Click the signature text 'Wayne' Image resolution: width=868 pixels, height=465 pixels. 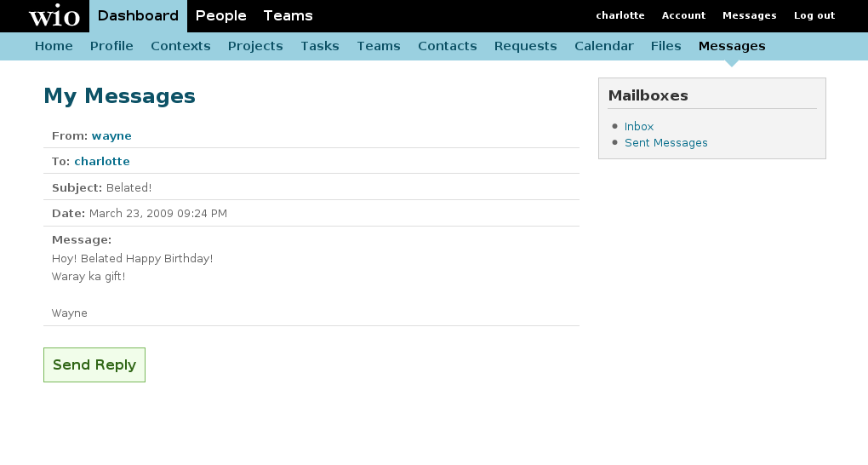pos(70,313)
